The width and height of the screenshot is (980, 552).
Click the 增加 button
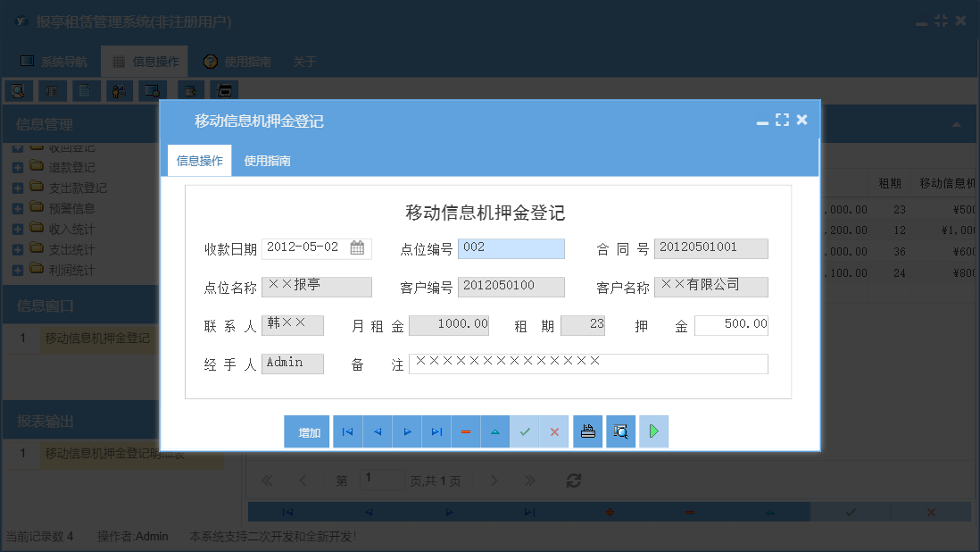(x=306, y=431)
